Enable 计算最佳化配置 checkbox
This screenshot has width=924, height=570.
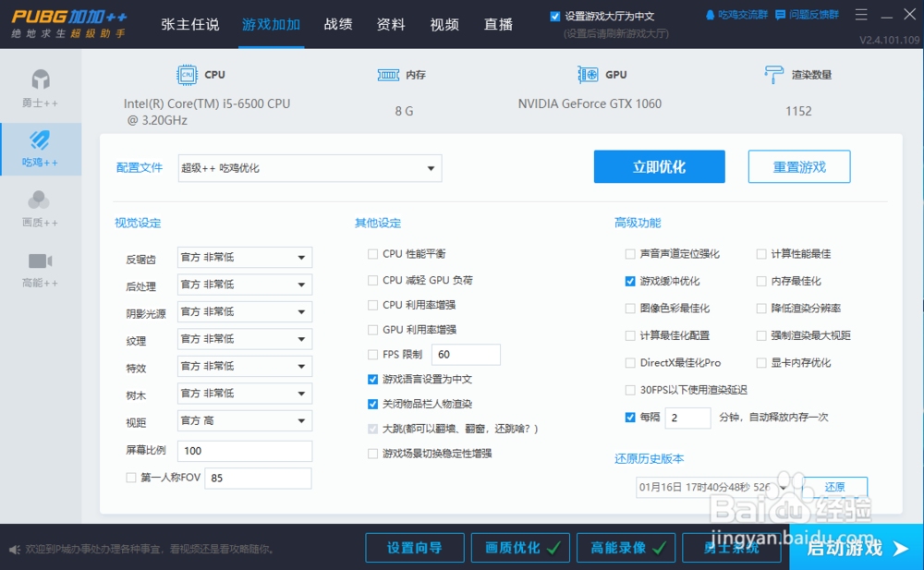(x=630, y=335)
